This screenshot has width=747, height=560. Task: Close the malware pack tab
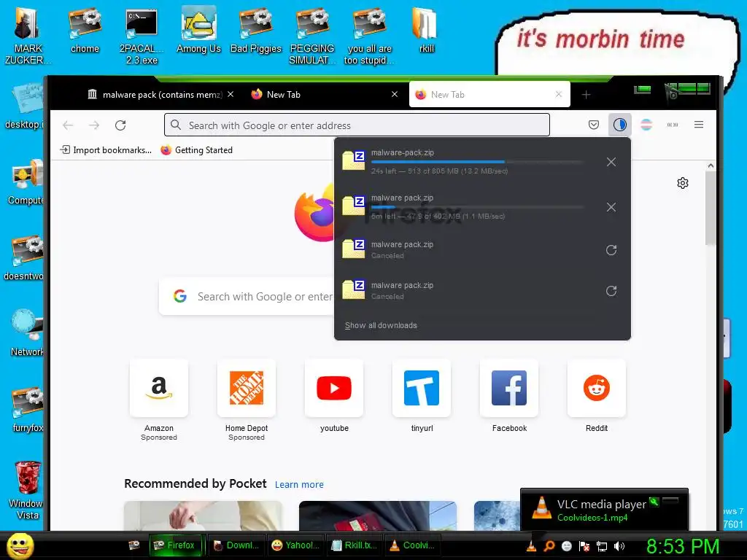pyautogui.click(x=231, y=94)
